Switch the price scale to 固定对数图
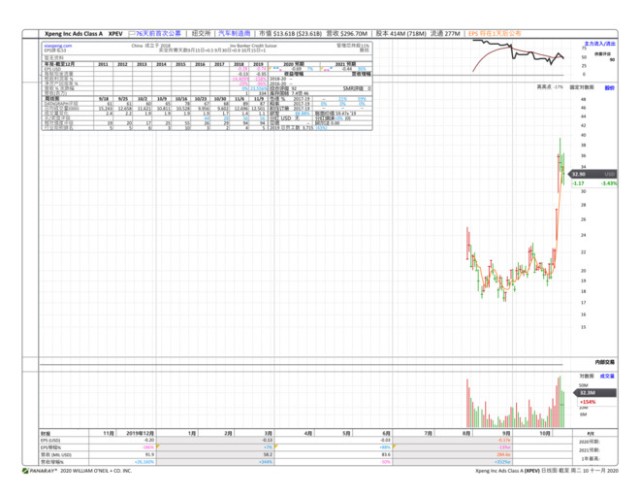This screenshot has height=495, width=640. [x=582, y=87]
